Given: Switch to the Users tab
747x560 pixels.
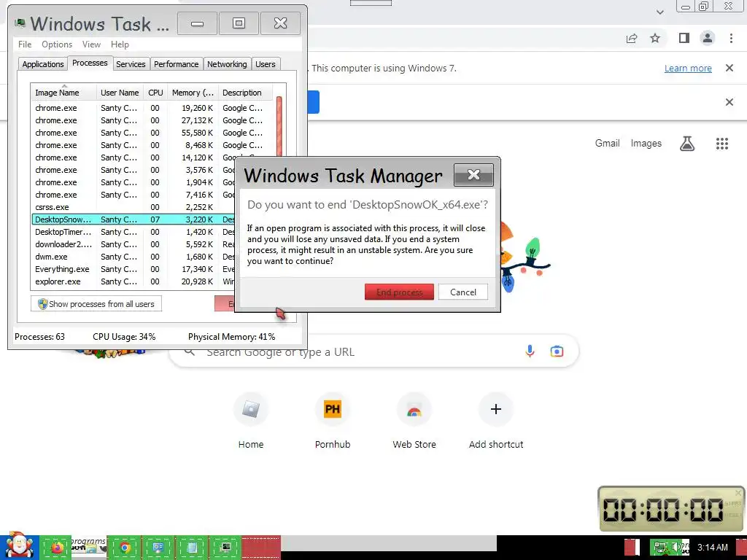Looking at the screenshot, I should [x=266, y=64].
